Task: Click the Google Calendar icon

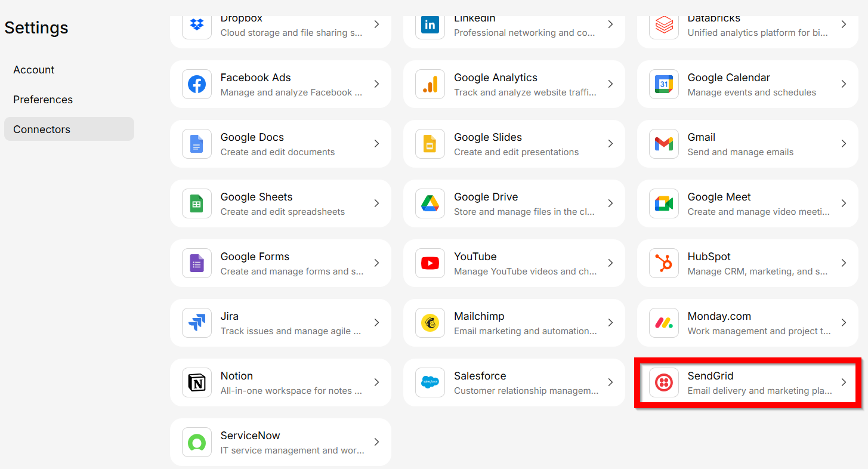Action: click(x=663, y=84)
